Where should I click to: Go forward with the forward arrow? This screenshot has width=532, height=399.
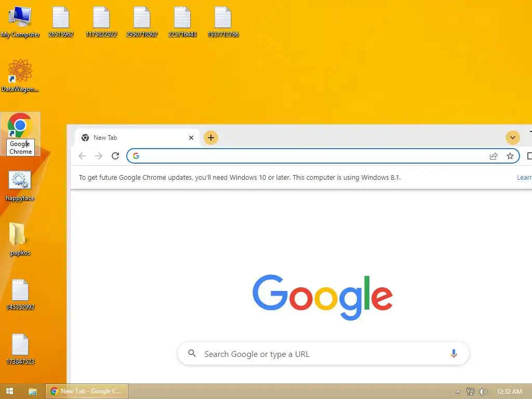pyautogui.click(x=99, y=156)
